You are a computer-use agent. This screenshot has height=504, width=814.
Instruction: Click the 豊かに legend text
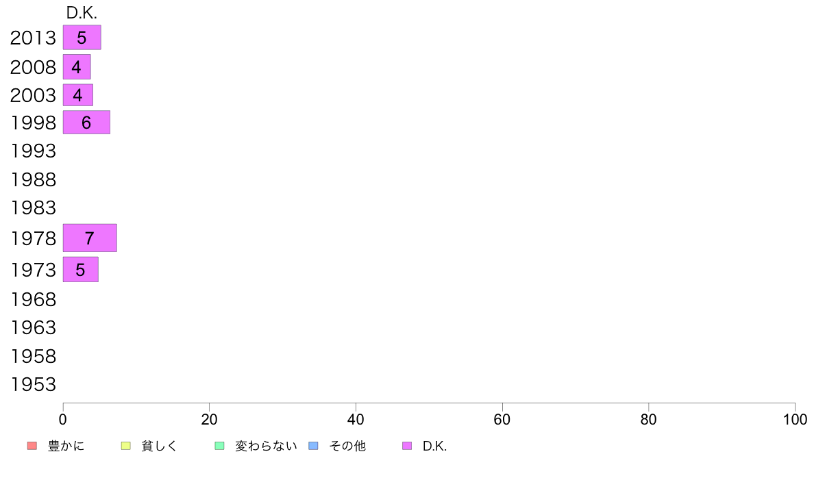[x=66, y=446]
